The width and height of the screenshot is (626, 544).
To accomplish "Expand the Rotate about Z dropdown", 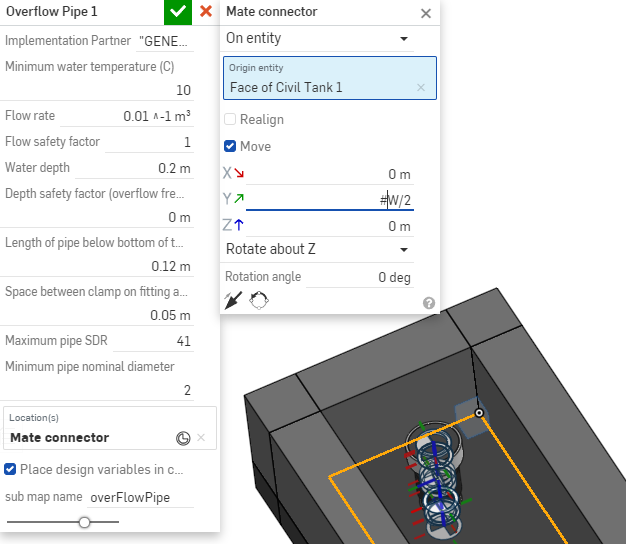I will coord(317,249).
